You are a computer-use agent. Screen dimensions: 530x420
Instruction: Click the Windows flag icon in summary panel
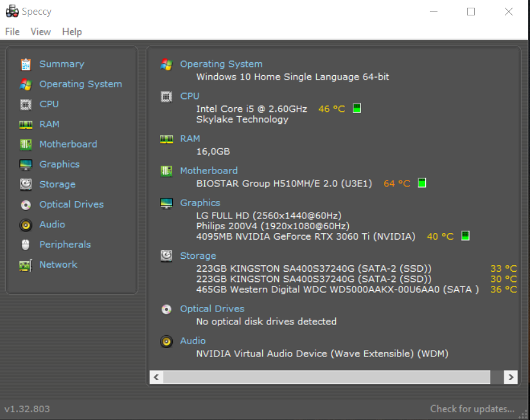click(x=166, y=64)
